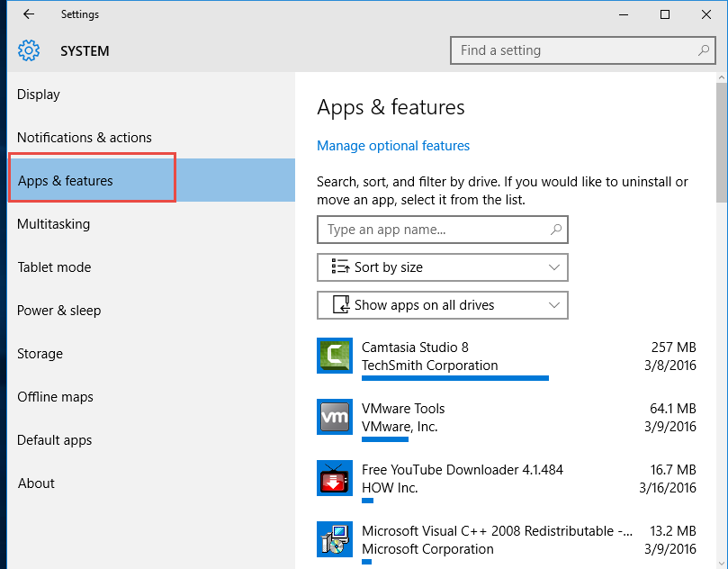Click the Free YouTube Downloader icon
The width and height of the screenshot is (728, 569).
(x=335, y=478)
